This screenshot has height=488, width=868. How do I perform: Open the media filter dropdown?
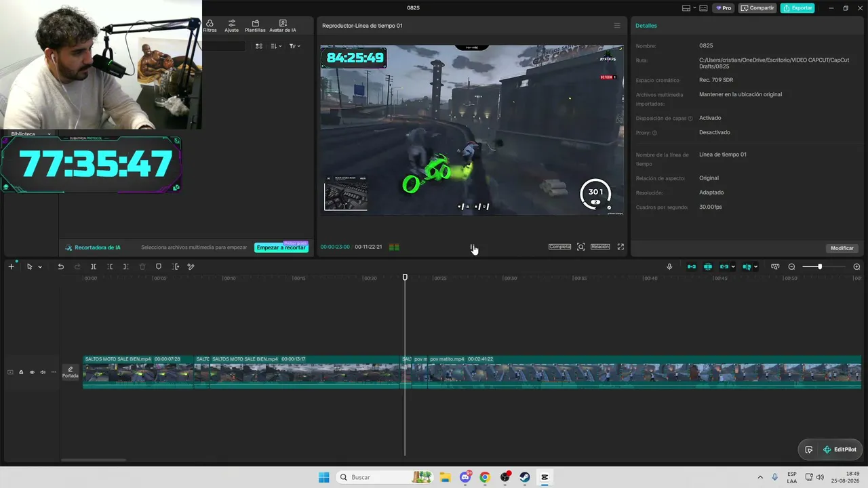(x=294, y=46)
